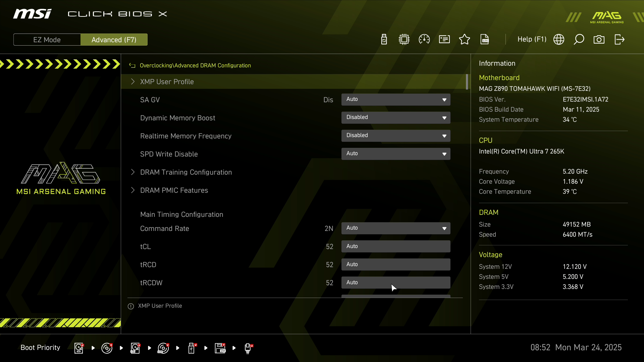Open the speedometer gauge icon

[424, 40]
